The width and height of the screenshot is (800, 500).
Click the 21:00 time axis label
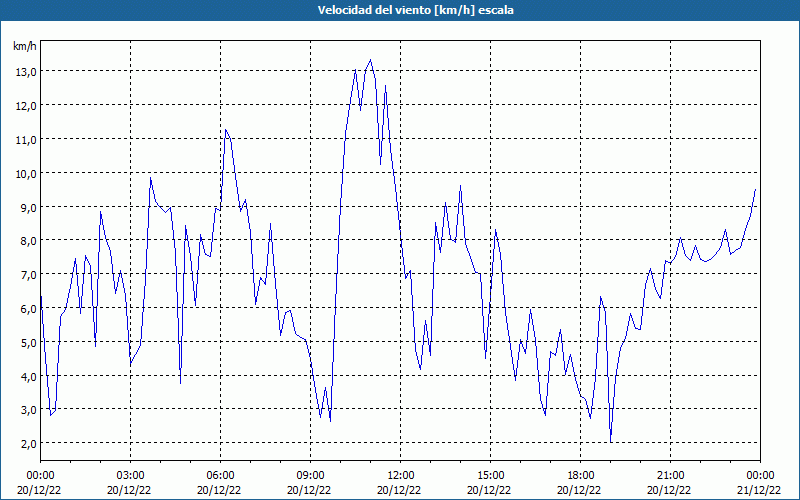point(670,476)
